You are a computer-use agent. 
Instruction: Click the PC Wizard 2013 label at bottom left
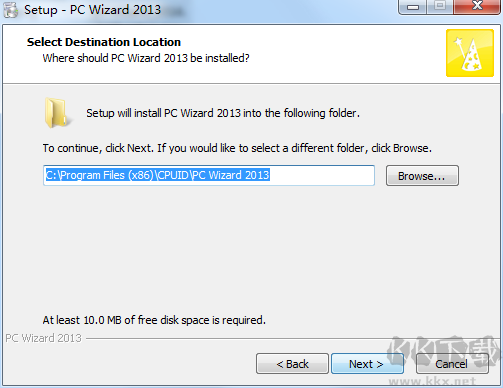coord(43,338)
